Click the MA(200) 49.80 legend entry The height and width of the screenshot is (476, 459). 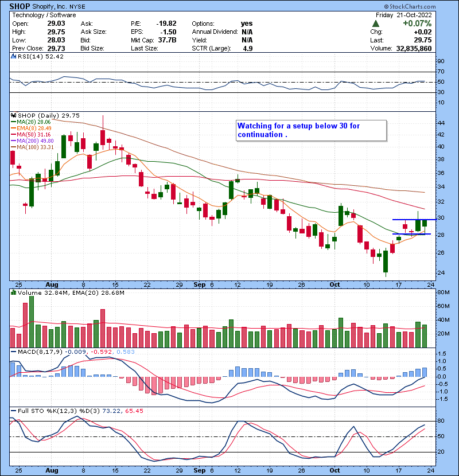pos(32,141)
